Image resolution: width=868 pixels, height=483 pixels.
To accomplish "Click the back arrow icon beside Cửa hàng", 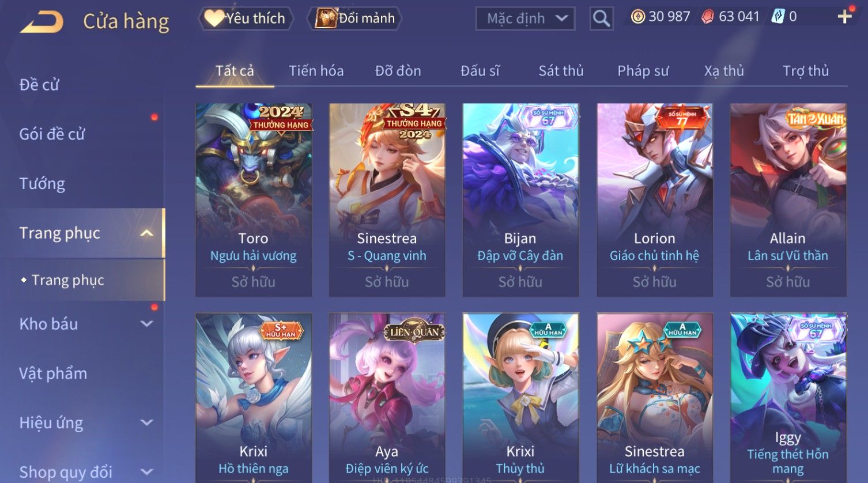I will [41, 22].
